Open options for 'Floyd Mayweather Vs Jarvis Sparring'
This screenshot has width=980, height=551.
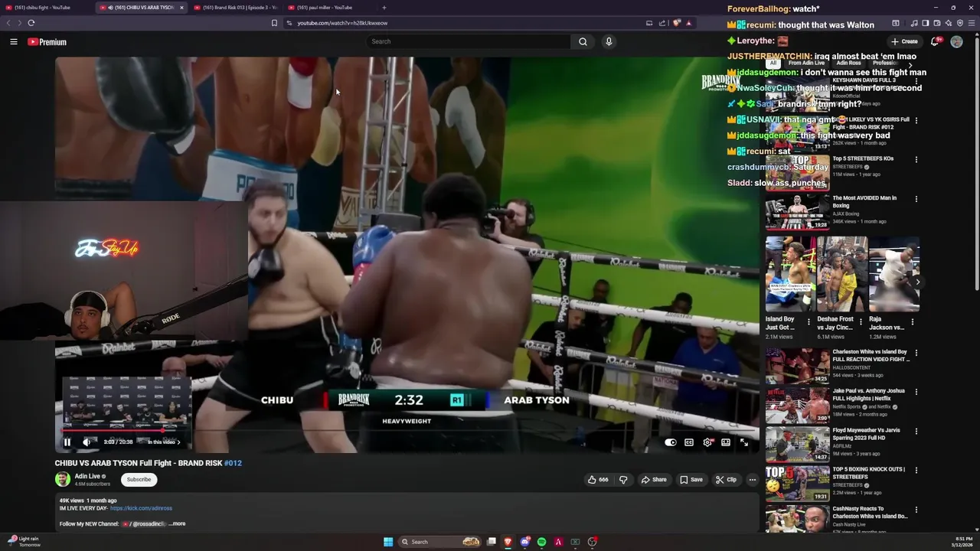[x=916, y=432]
